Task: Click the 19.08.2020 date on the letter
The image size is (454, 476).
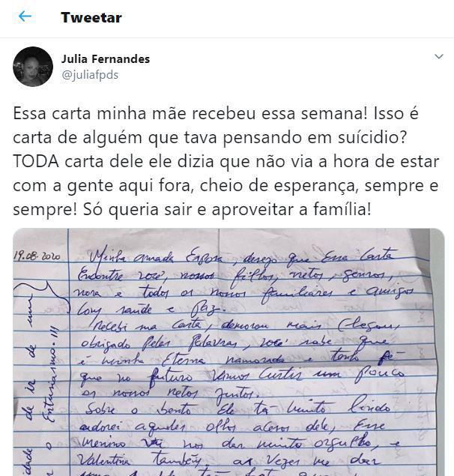Action: tap(39, 256)
